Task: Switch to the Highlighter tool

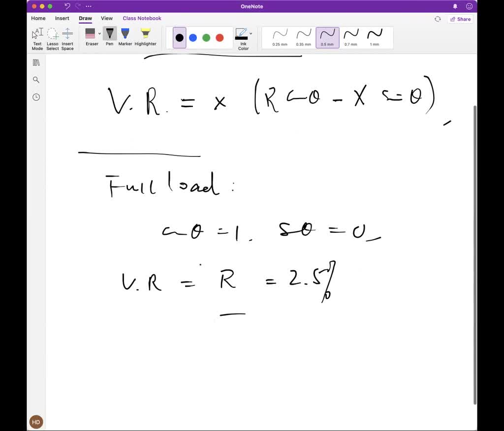Action: (x=145, y=37)
